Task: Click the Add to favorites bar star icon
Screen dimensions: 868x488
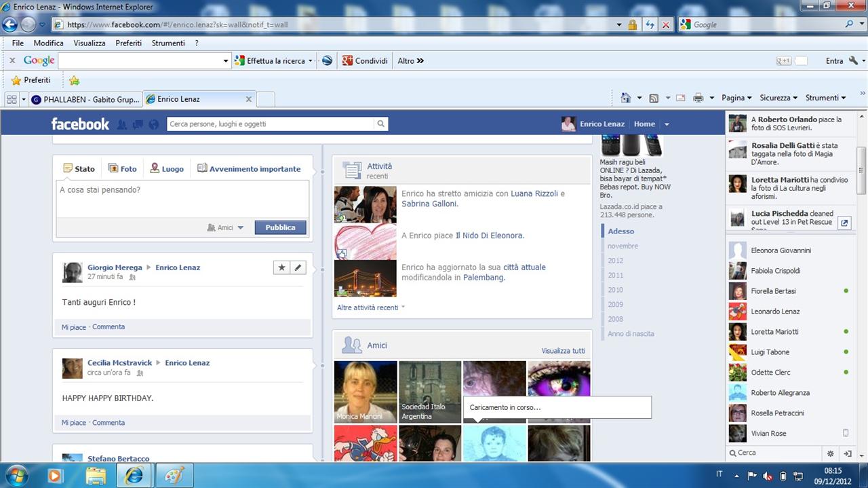Action: tap(74, 80)
